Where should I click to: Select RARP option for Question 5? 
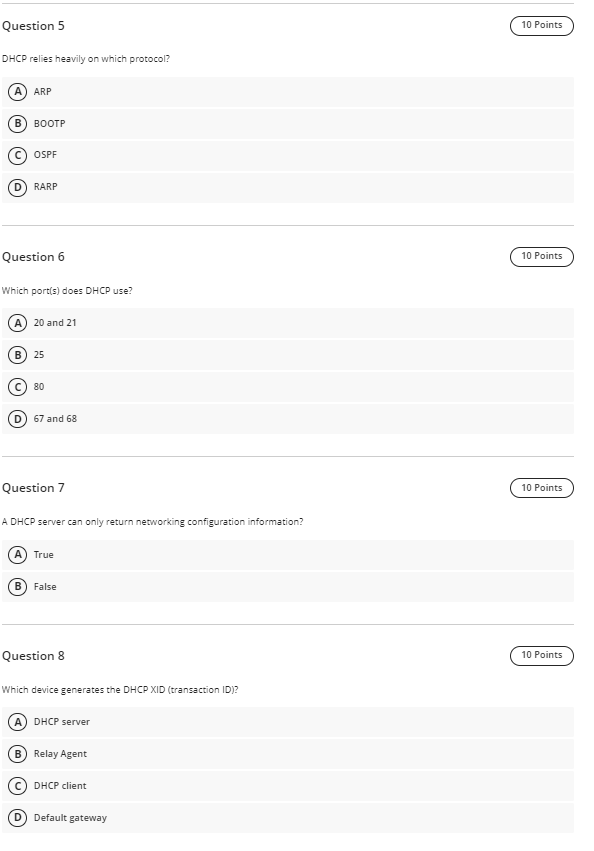tap(288, 188)
